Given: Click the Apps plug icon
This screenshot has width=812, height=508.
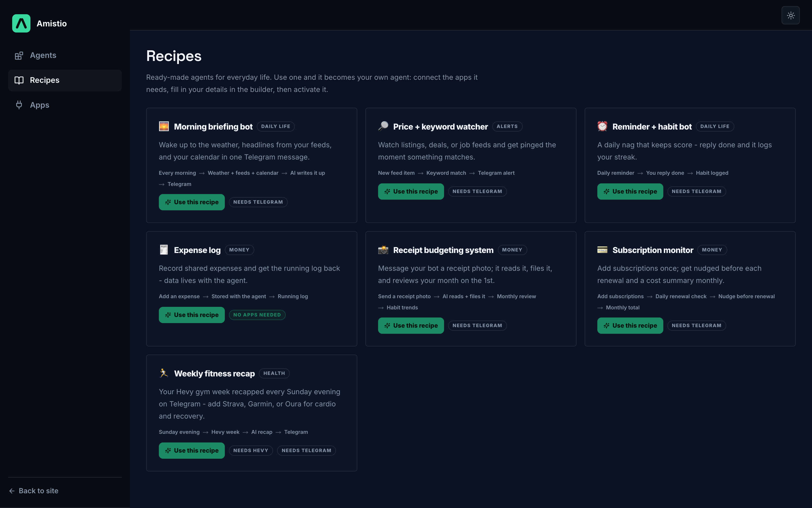Looking at the screenshot, I should tap(19, 105).
